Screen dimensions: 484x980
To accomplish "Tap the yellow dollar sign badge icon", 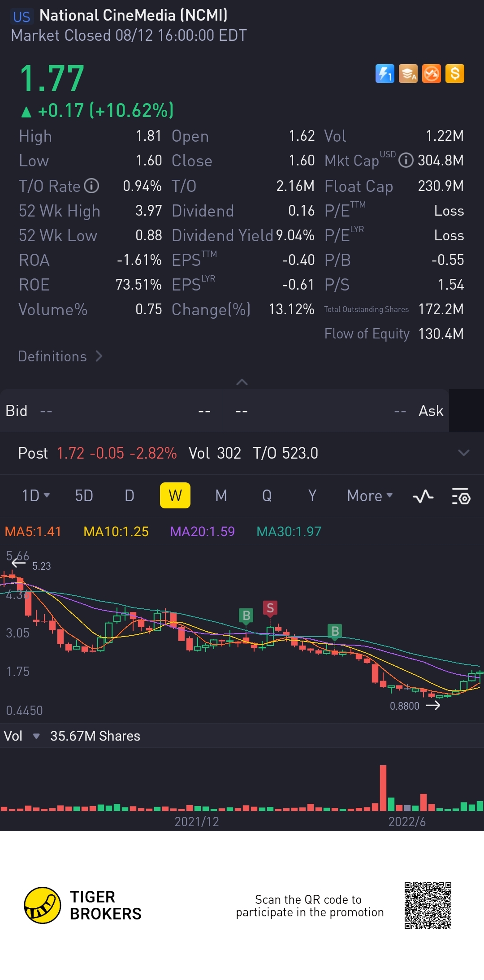I will pos(454,74).
